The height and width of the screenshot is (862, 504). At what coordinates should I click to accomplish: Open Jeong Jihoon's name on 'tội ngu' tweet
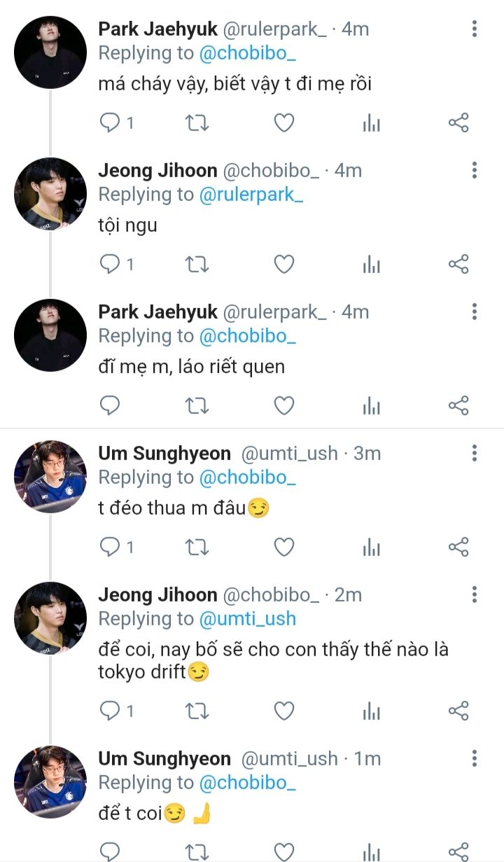coord(157,170)
